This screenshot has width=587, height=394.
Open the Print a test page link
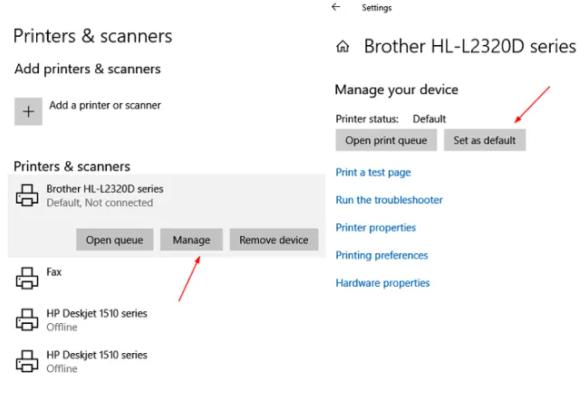click(373, 172)
